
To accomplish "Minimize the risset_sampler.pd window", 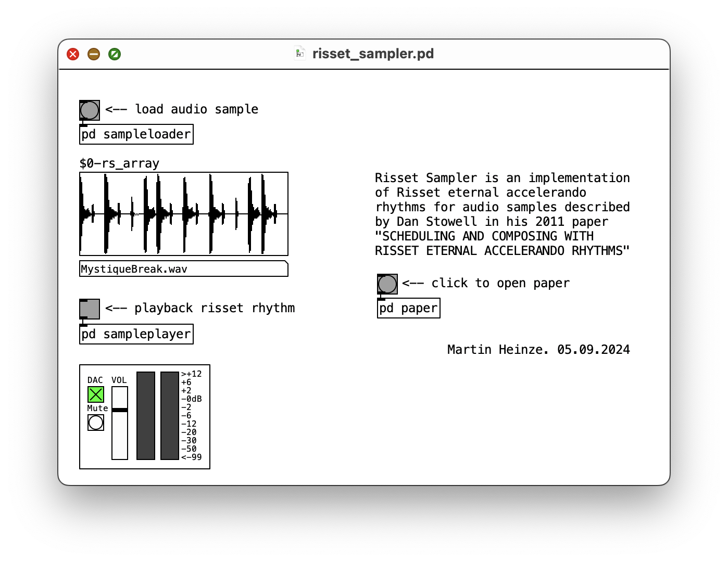I will [x=94, y=54].
